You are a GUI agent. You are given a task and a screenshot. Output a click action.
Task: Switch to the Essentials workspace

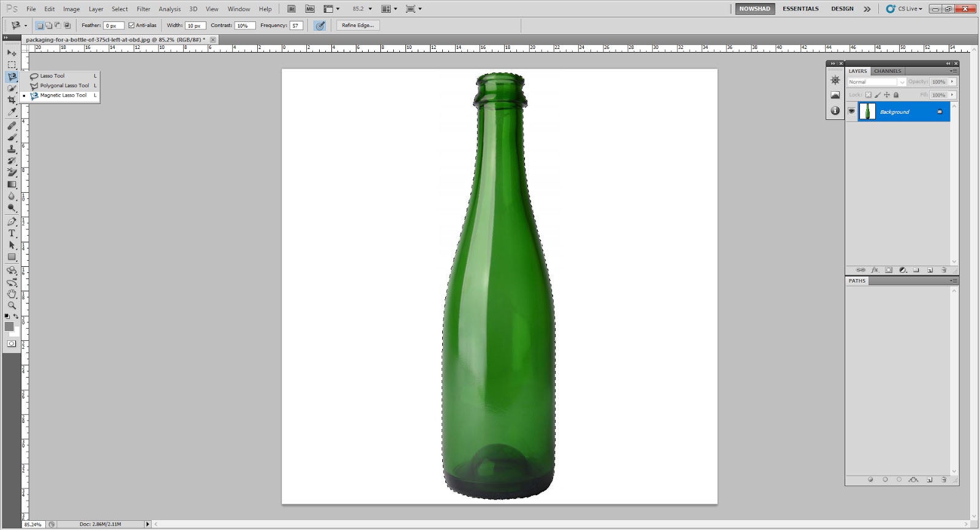point(801,9)
